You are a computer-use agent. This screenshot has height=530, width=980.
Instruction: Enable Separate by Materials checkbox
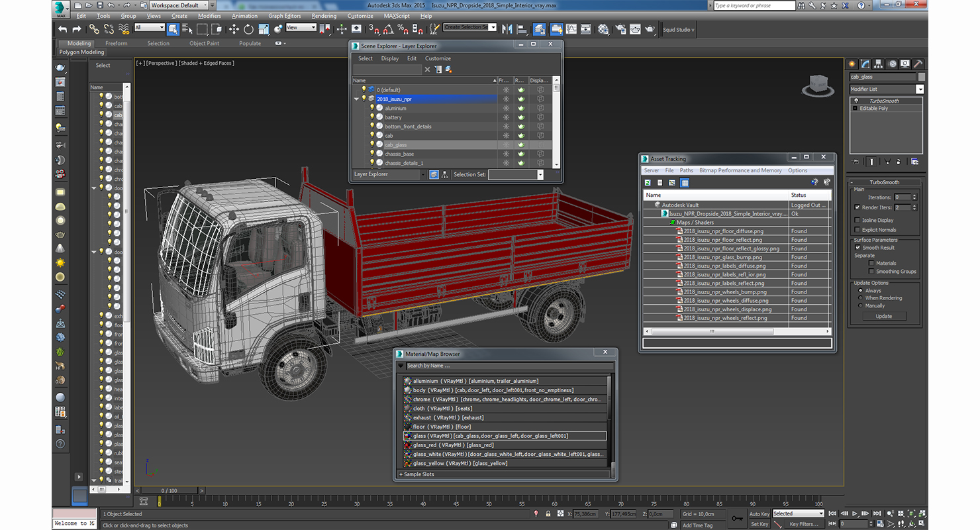(x=871, y=263)
